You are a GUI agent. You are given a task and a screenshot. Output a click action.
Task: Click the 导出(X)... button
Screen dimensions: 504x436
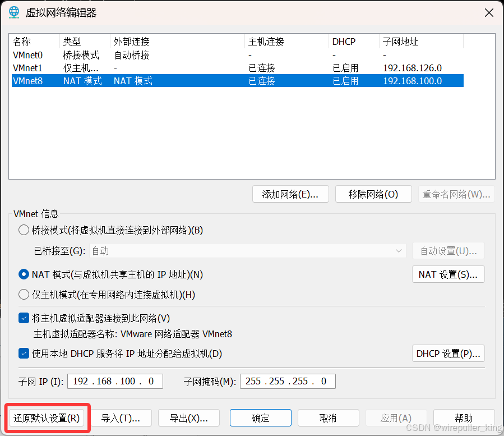click(189, 418)
